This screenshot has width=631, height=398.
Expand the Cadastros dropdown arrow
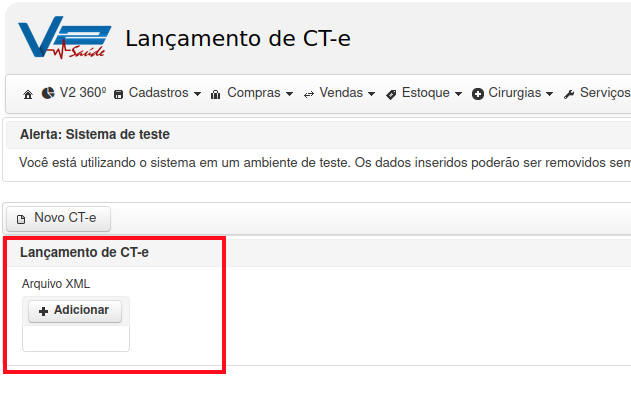click(197, 94)
